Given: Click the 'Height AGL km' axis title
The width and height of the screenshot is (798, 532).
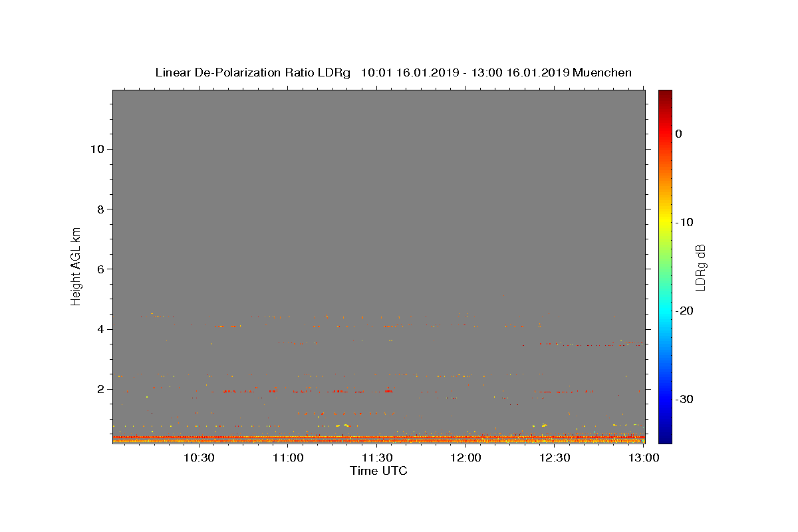Looking at the screenshot, I should click(76, 265).
